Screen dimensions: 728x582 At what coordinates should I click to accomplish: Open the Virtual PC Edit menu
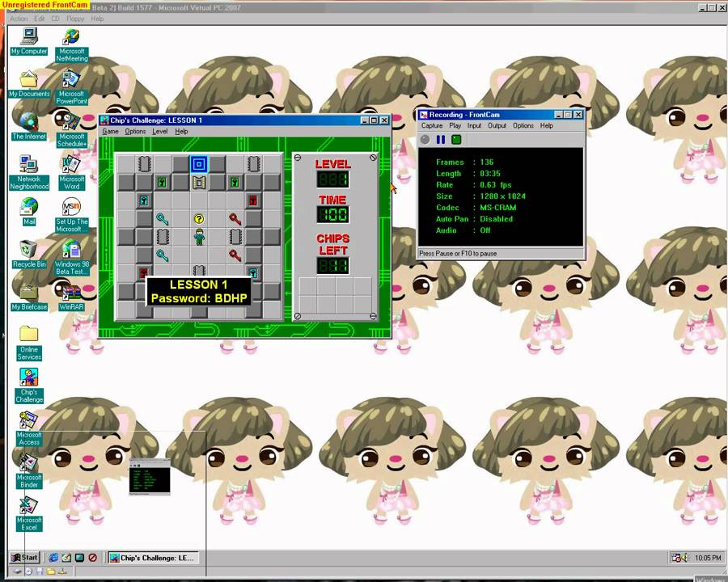click(40, 19)
